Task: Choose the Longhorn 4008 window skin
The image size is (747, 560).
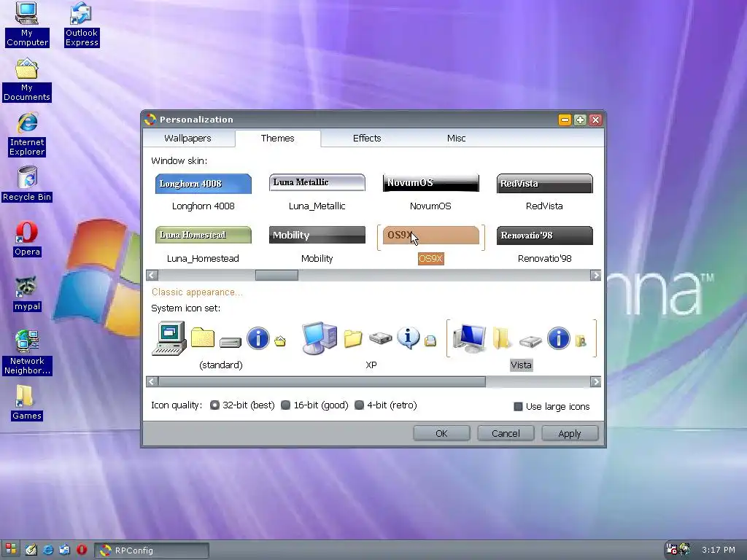Action: click(x=204, y=192)
